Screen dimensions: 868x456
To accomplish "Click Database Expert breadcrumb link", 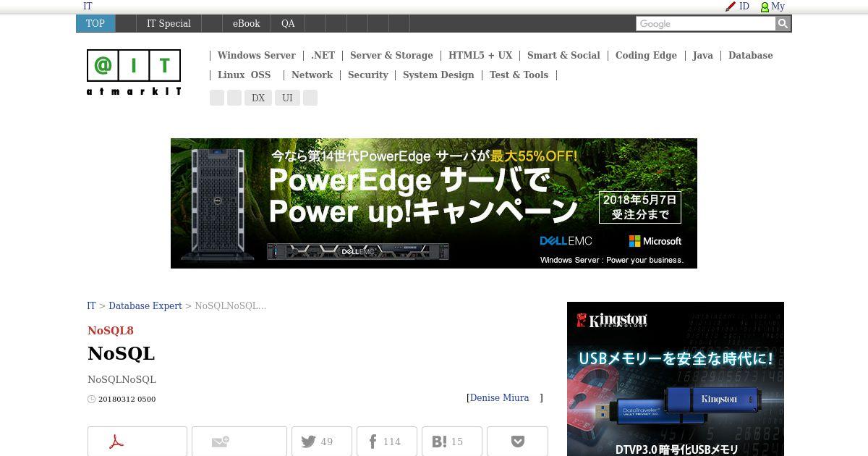I will (x=145, y=305).
